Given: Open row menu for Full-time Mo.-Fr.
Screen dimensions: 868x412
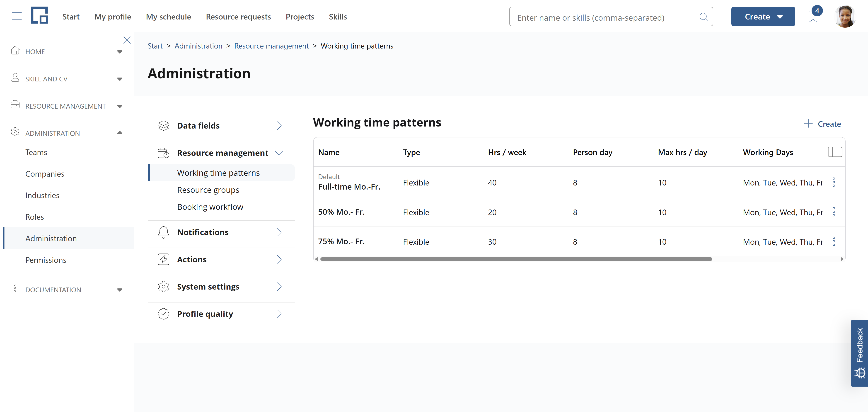Looking at the screenshot, I should point(834,182).
